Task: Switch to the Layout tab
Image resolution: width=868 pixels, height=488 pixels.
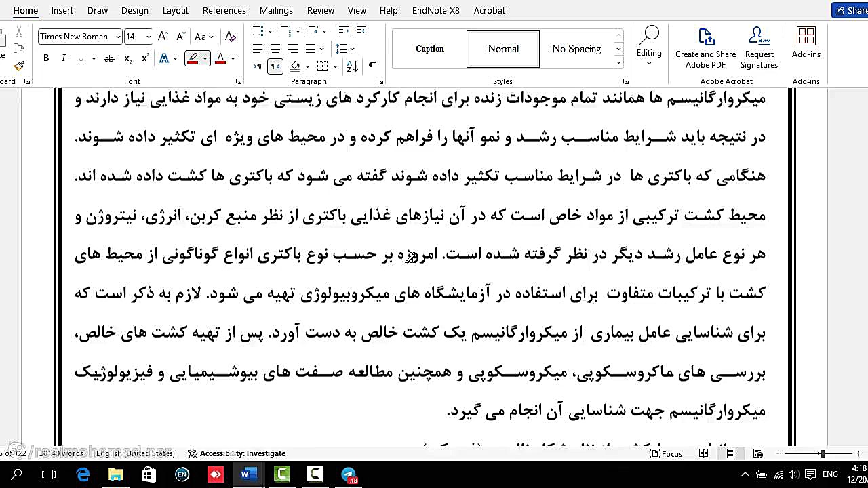Action: point(176,10)
